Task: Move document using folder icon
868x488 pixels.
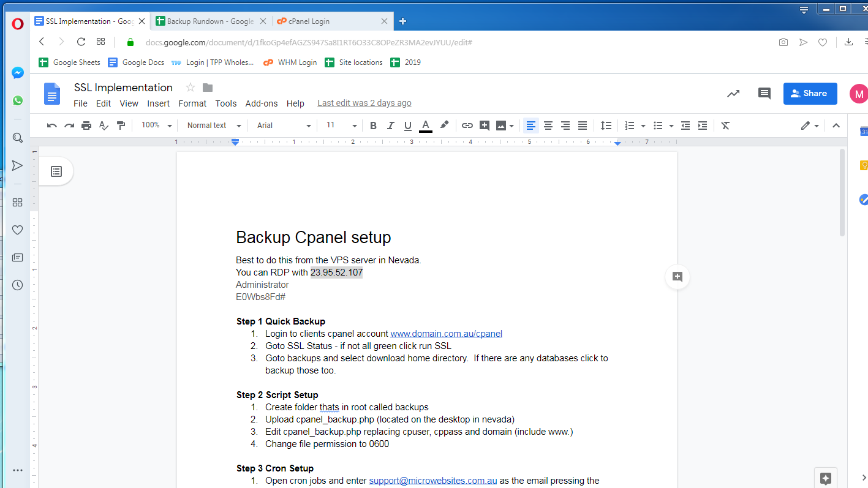Action: click(x=208, y=88)
